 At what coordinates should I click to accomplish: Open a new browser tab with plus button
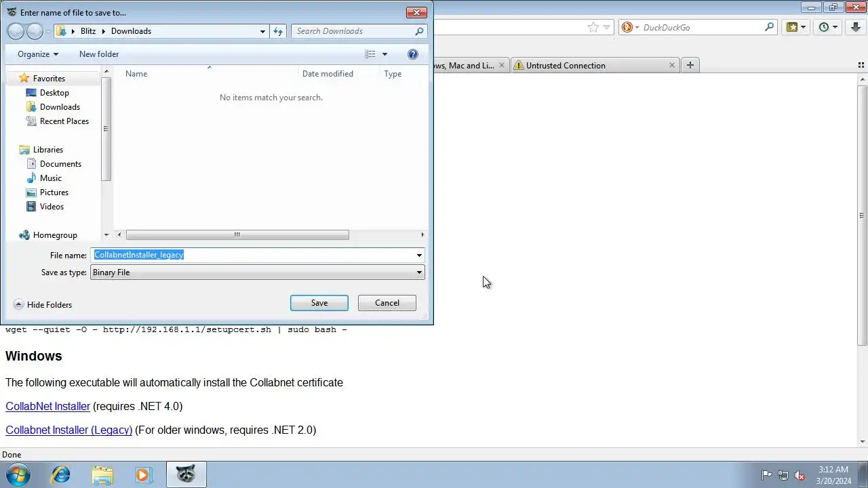click(690, 65)
